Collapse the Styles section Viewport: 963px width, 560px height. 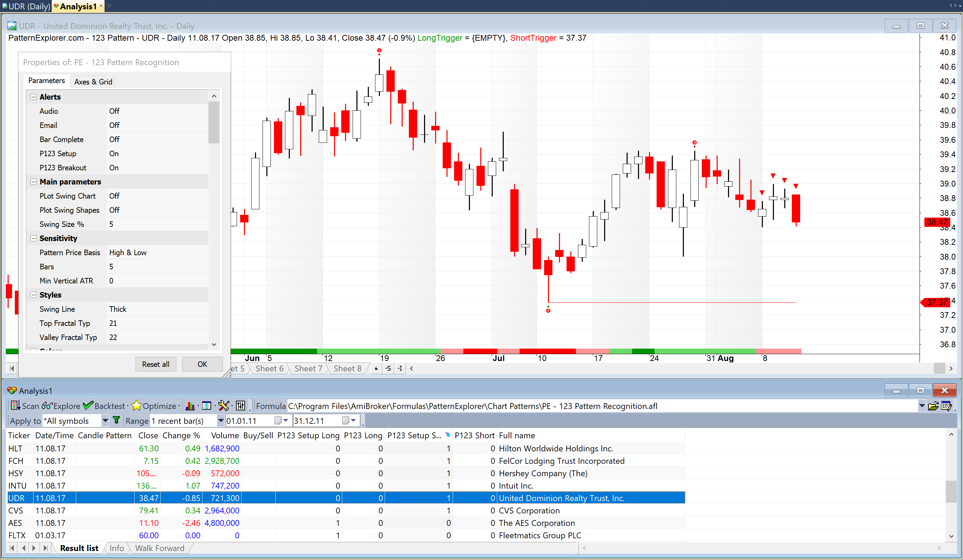point(33,294)
